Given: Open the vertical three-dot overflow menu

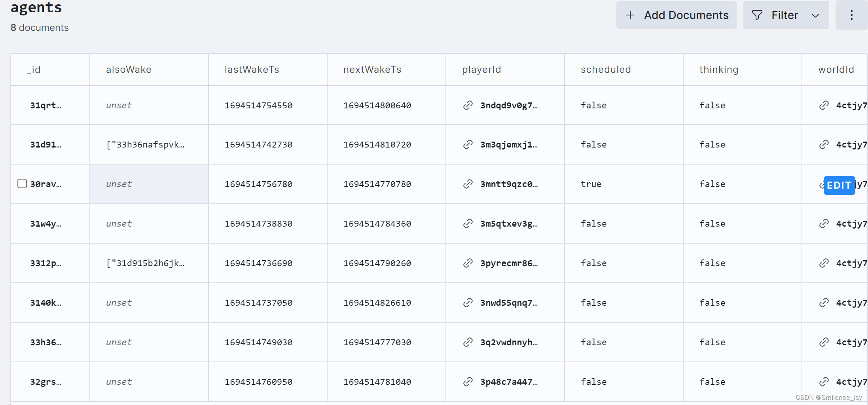Looking at the screenshot, I should [x=851, y=15].
